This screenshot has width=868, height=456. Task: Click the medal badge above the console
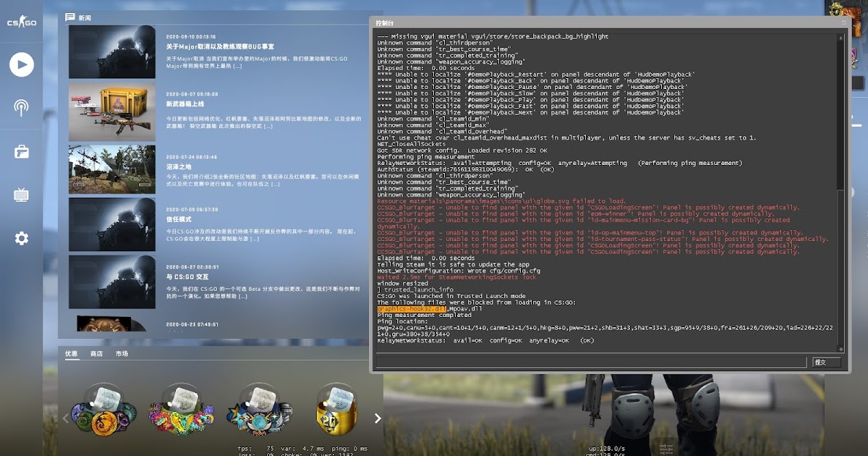coord(837,9)
